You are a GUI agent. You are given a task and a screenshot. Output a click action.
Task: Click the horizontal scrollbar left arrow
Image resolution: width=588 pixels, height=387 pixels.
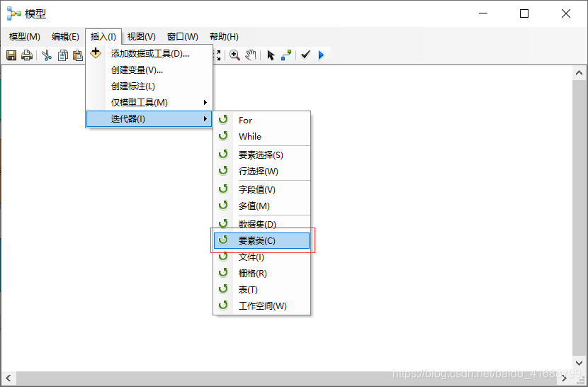[9, 378]
